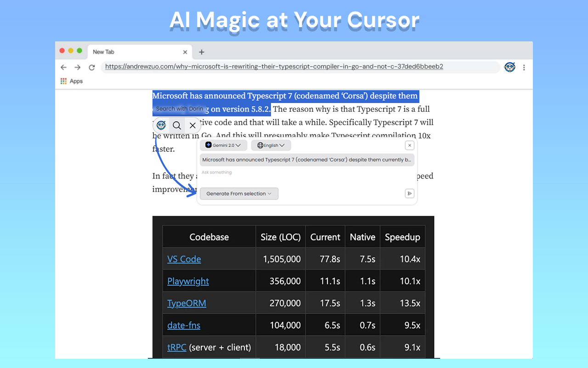Dismiss the floating selection toolbar with X

(x=192, y=125)
